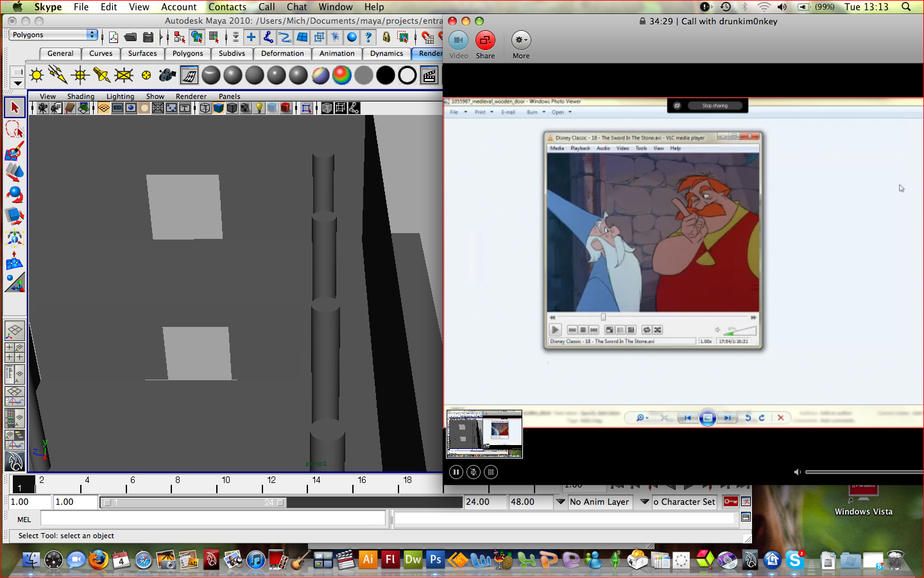Expand the shelf options arrow menu
The image size is (924, 578).
point(17,83)
